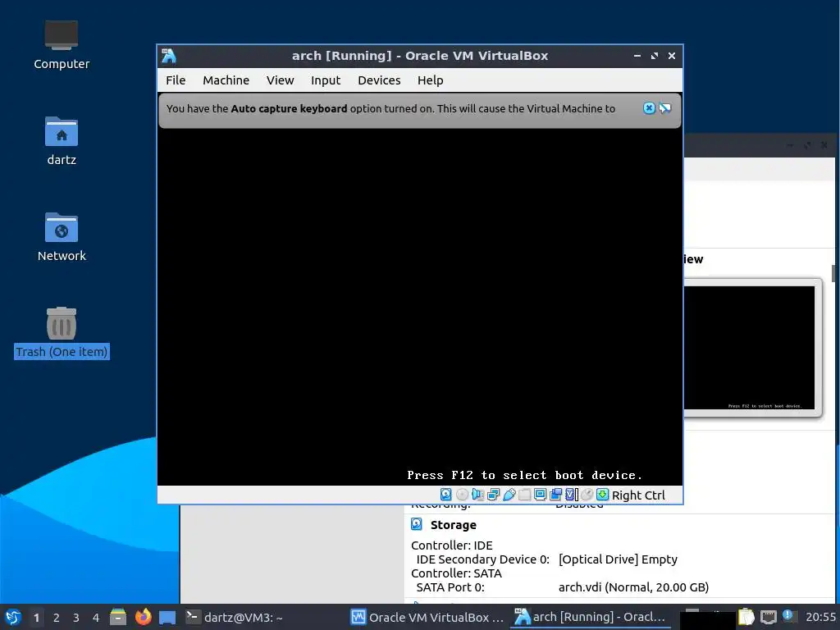Open the Computer desktop icon
Screen dimensions: 840x630
coord(61,45)
